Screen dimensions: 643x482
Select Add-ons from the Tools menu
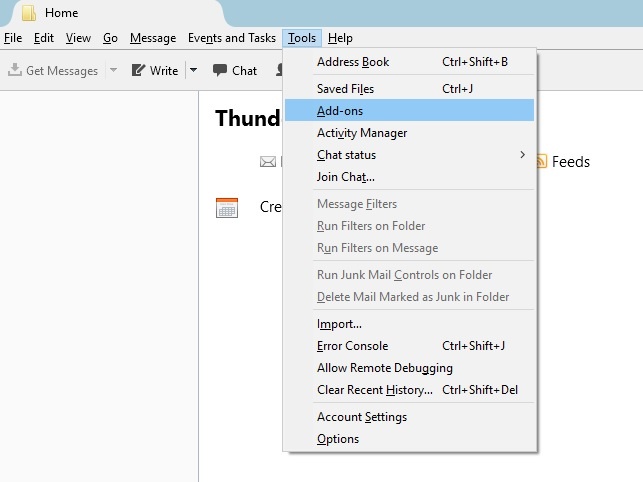[x=340, y=111]
